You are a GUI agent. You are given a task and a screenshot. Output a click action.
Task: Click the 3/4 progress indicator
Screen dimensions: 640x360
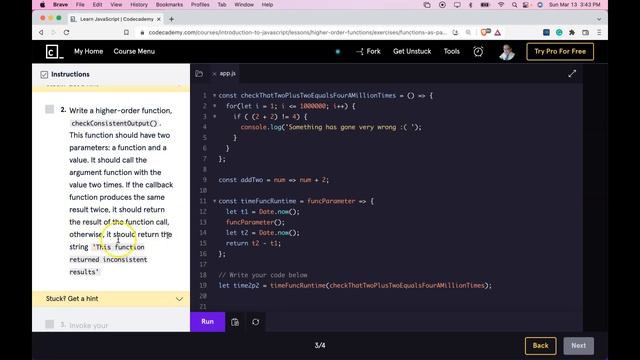(320, 346)
